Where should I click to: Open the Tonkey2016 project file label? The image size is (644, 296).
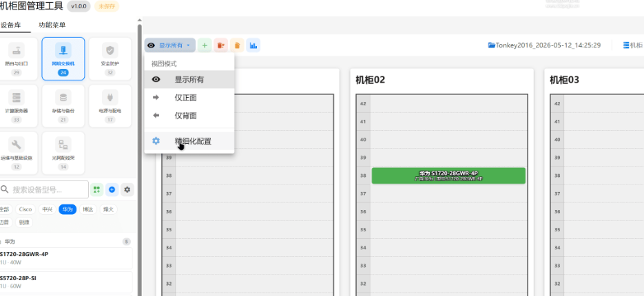click(x=544, y=45)
